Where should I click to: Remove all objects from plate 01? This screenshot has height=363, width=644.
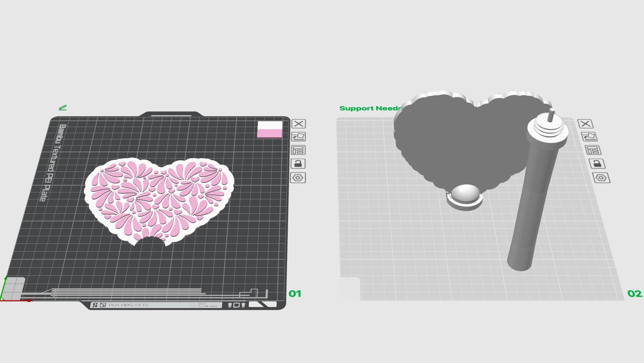298,124
